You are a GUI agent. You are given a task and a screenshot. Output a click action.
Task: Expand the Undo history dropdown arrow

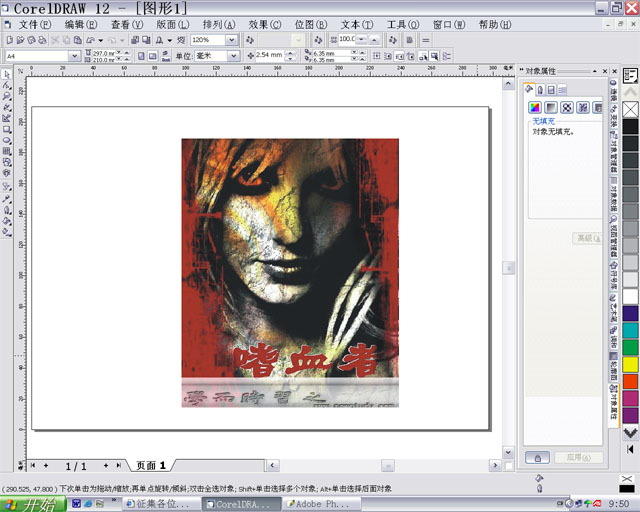click(x=100, y=40)
